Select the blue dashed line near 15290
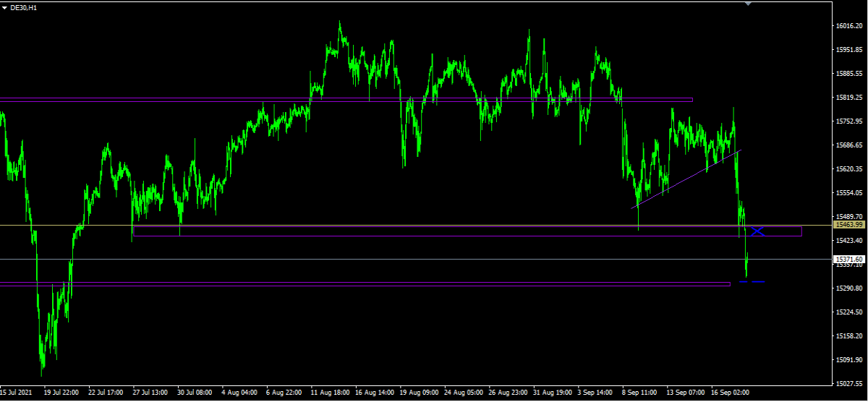868x402 pixels. [x=752, y=282]
